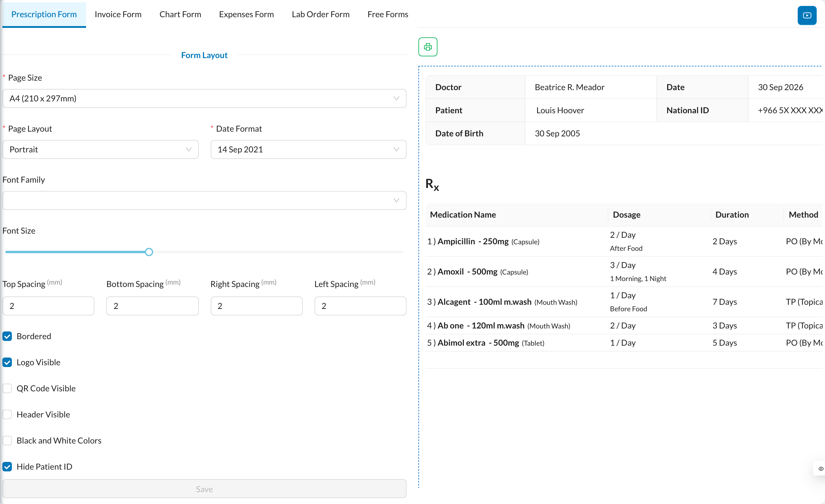Click patient name Louis Hoover

click(560, 110)
